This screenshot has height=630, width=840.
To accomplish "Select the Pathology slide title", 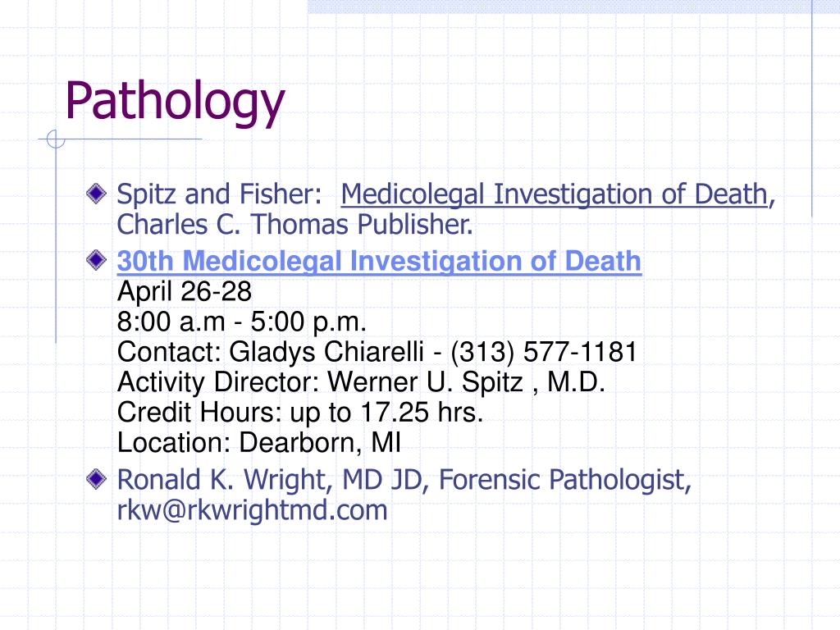I will [175, 102].
